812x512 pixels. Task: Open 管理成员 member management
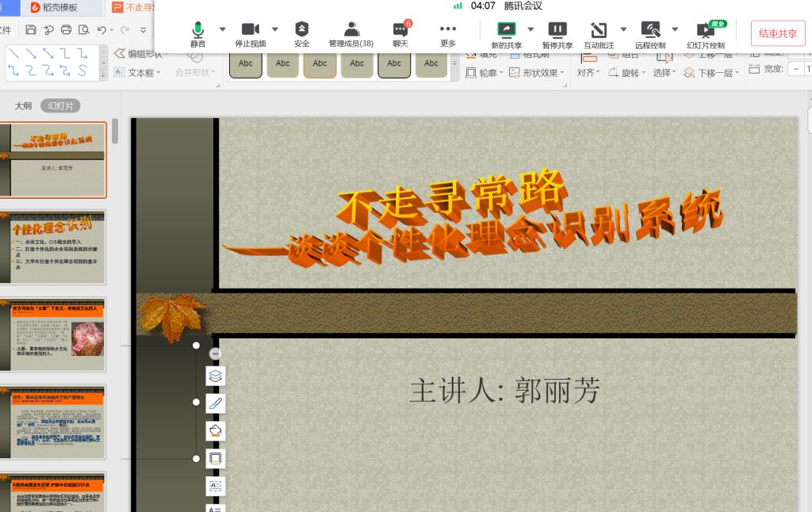tap(350, 33)
